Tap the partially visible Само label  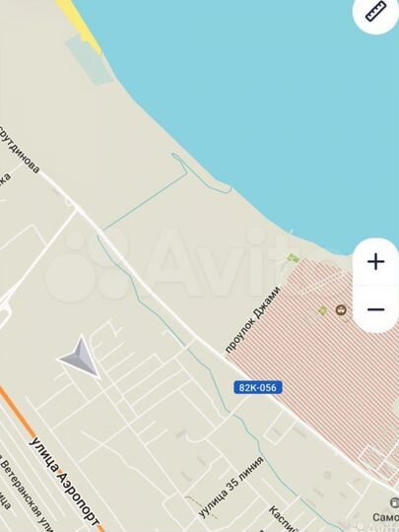click(x=385, y=517)
